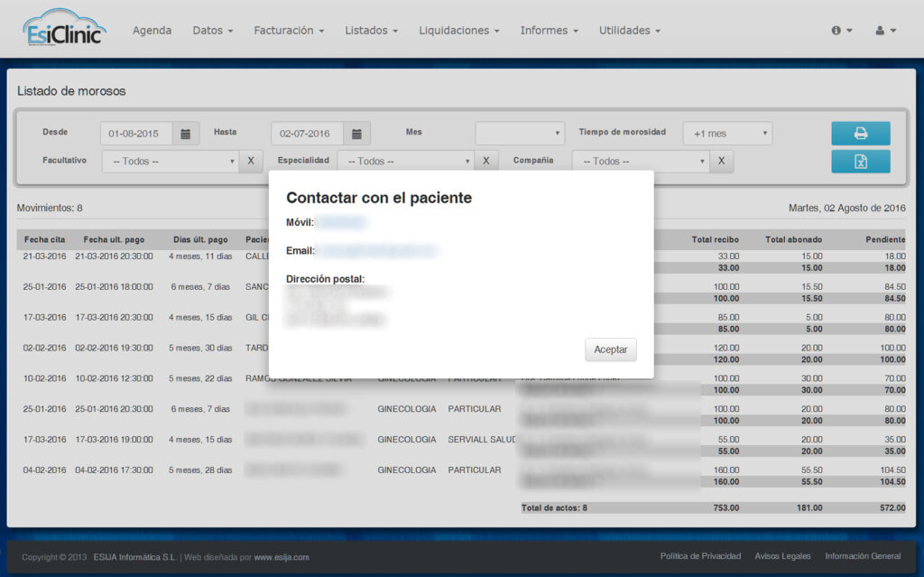The width and height of the screenshot is (924, 577).
Task: Open the Desde calendar picker
Action: coord(186,134)
